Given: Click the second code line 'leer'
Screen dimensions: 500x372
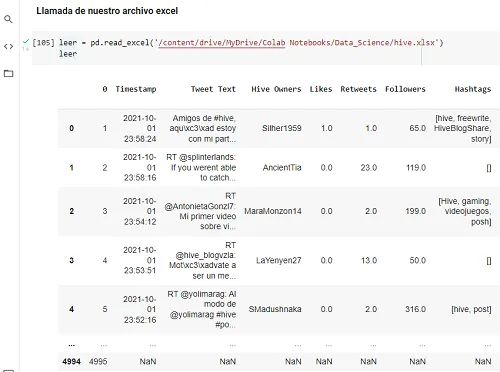Looking at the screenshot, I should pyautogui.click(x=68, y=54).
